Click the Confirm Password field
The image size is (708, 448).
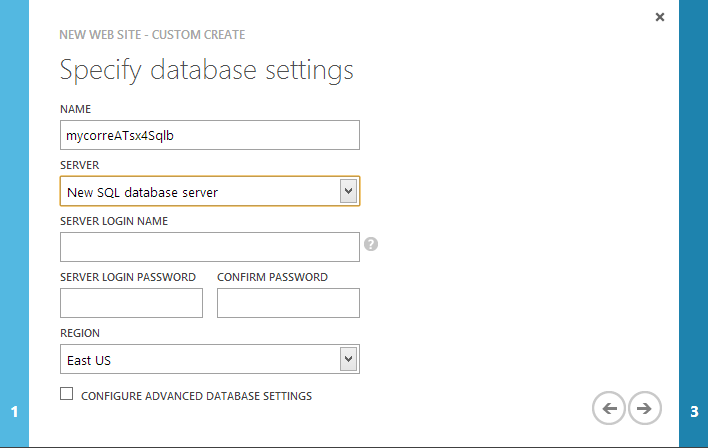[x=288, y=303]
